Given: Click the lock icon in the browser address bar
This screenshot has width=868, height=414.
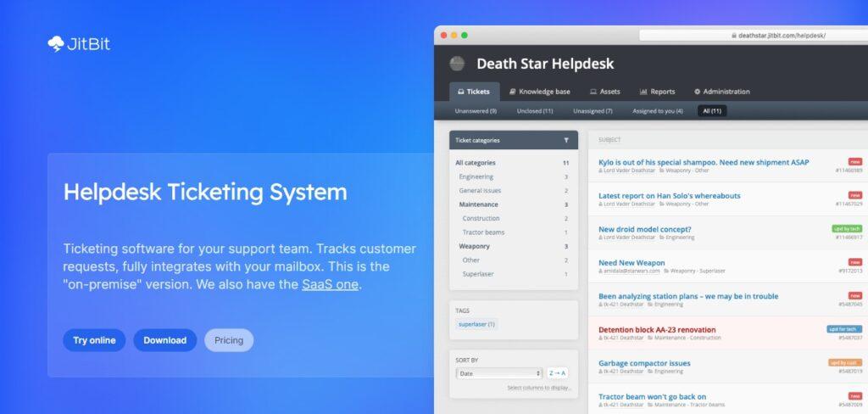Looking at the screenshot, I should coord(734,36).
